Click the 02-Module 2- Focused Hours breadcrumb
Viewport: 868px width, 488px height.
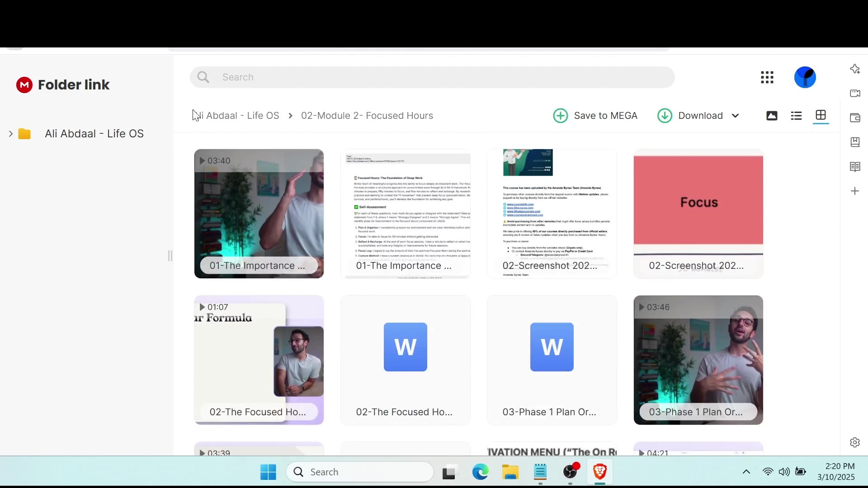367,116
